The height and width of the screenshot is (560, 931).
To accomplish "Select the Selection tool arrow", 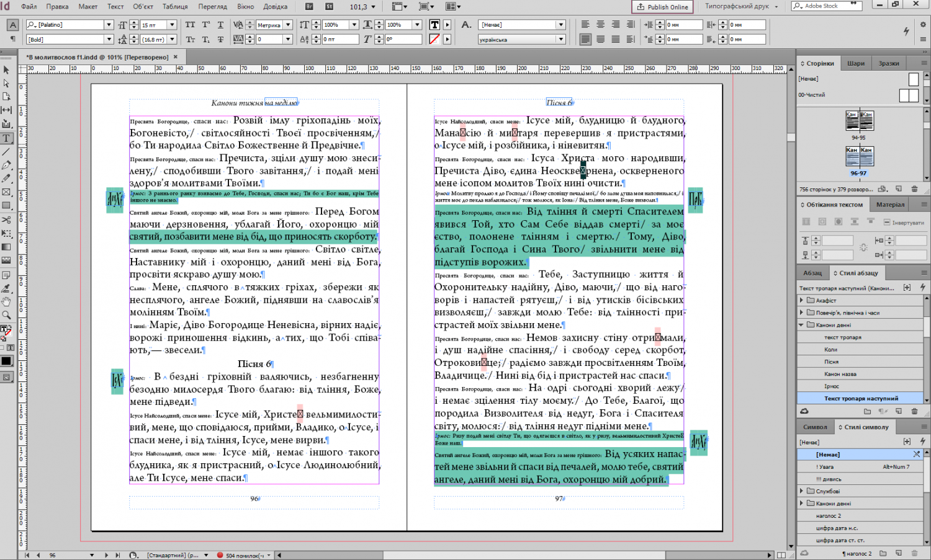I will click(7, 70).
